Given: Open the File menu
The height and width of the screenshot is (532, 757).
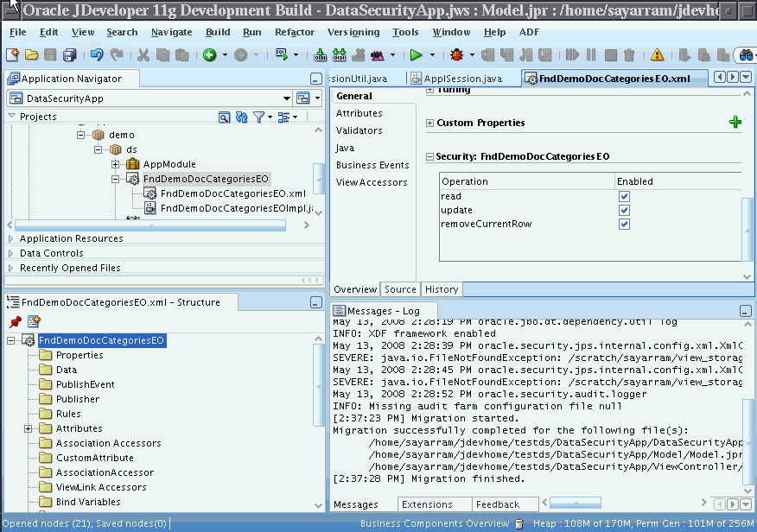Looking at the screenshot, I should pos(18,32).
